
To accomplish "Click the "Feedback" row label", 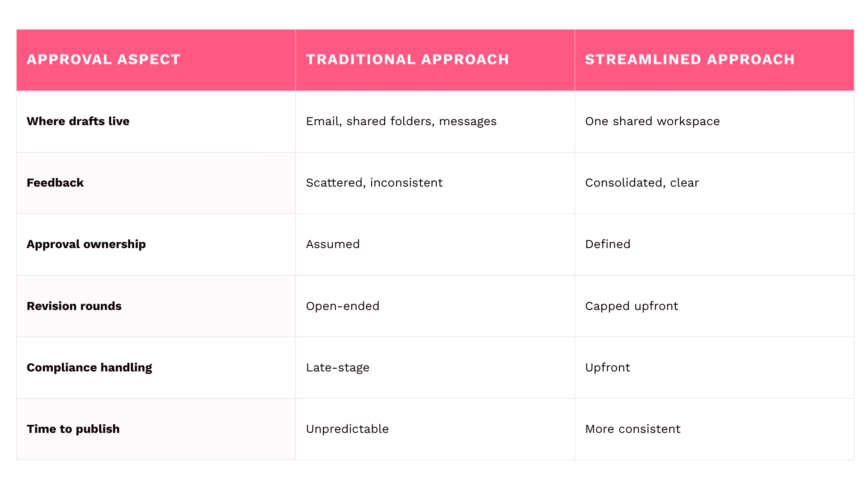I will pyautogui.click(x=55, y=183).
